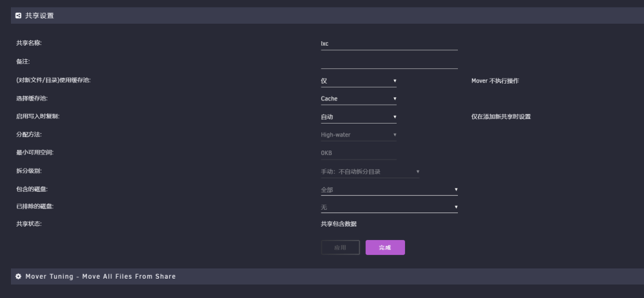Click the Mover Tuning - Move All Files From Share header

(100, 276)
